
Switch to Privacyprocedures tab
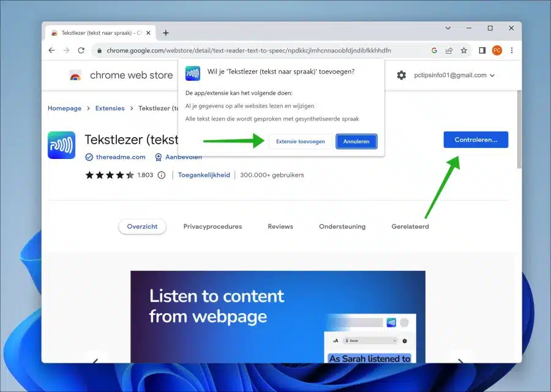pyautogui.click(x=212, y=227)
